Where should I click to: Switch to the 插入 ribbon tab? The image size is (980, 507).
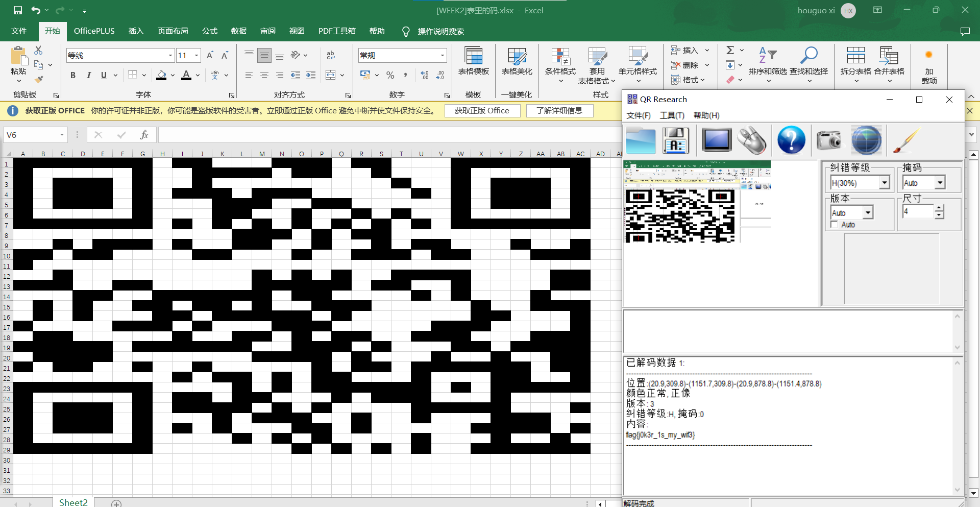pyautogui.click(x=136, y=31)
